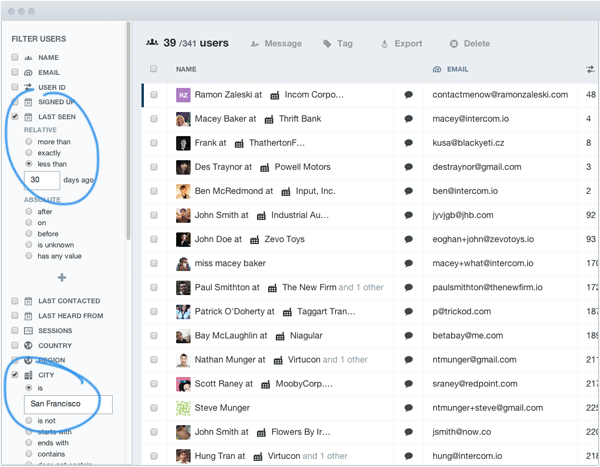Open email macey@intercom.io
This screenshot has width=600, height=467.
471,119
